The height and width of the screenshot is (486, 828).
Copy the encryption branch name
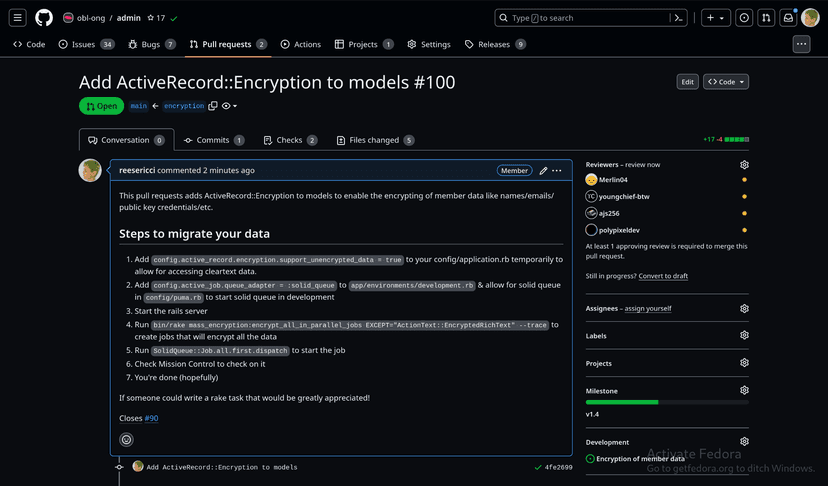coord(213,106)
